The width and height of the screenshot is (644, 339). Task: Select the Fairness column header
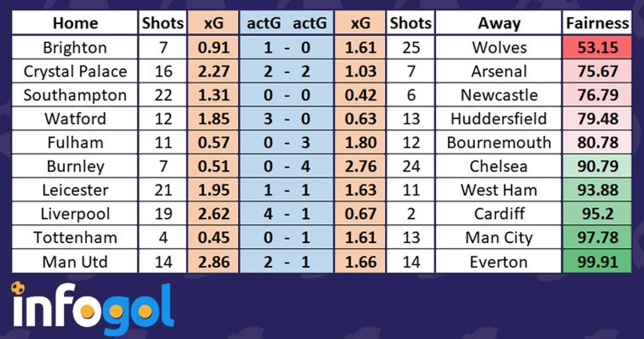[x=597, y=23]
